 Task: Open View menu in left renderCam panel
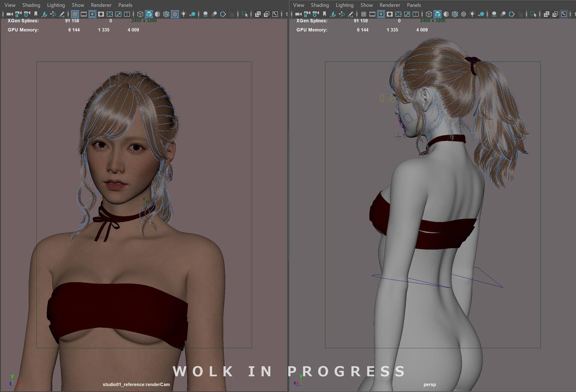coord(10,5)
